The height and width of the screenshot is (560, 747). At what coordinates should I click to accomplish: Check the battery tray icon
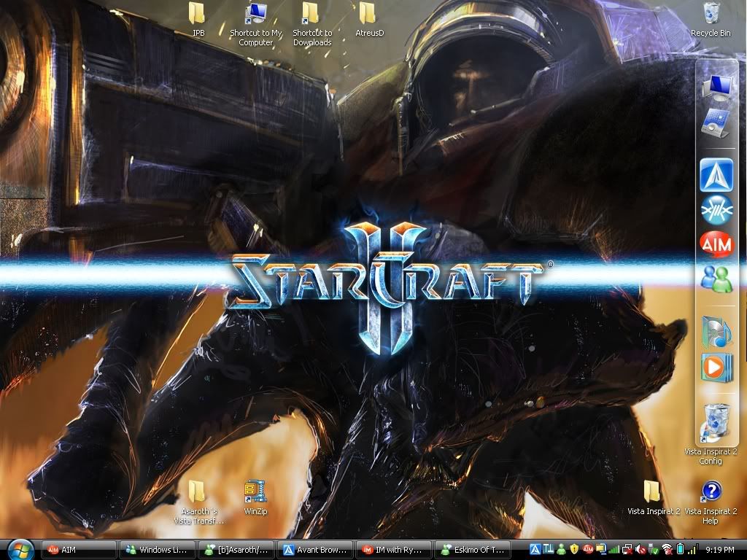tap(681, 550)
